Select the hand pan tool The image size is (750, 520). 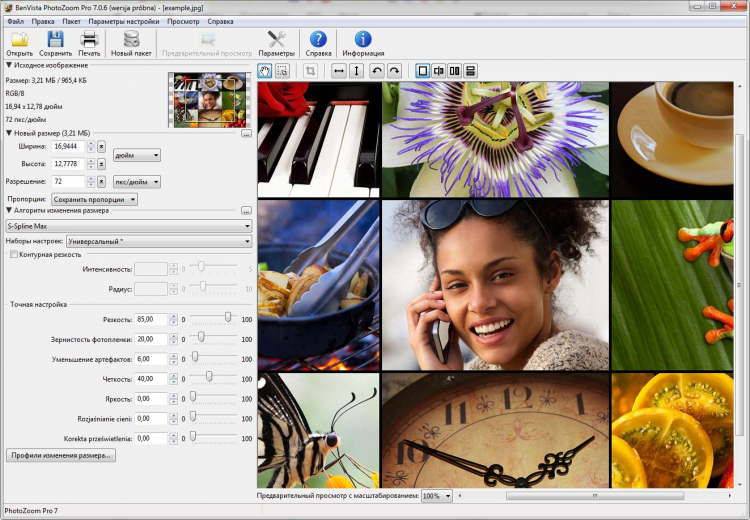coord(265,71)
